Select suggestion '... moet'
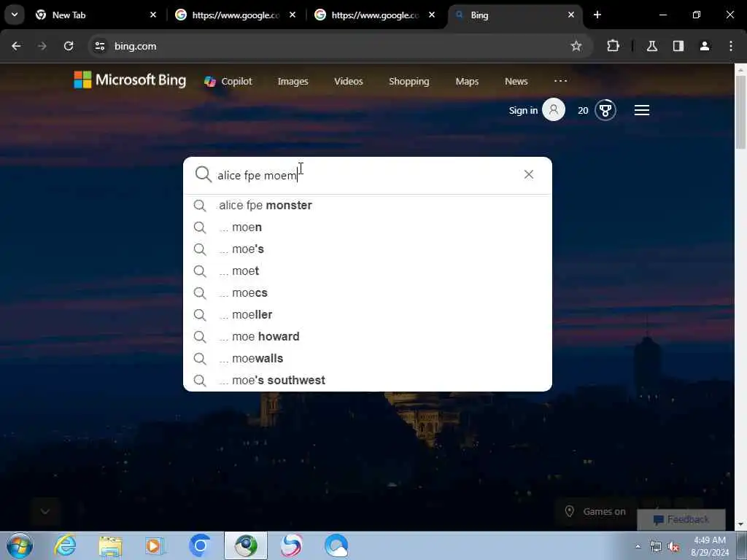The height and width of the screenshot is (560, 747). 368,271
